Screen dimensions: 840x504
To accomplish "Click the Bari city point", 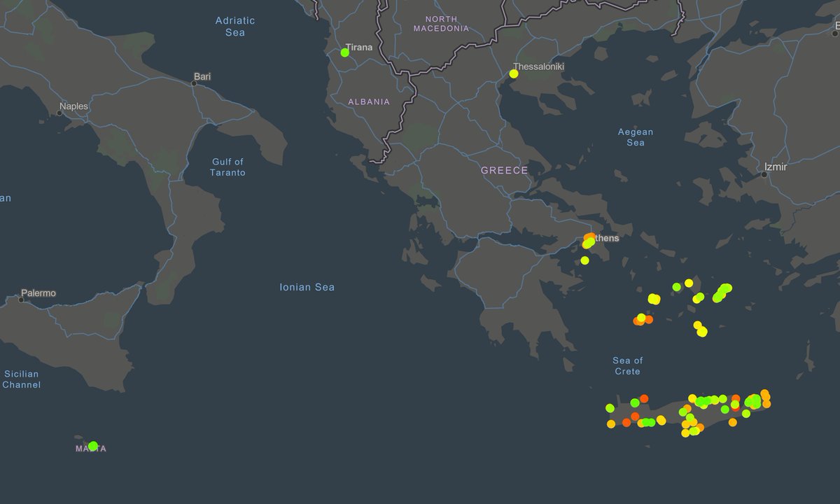I will coord(194,83).
